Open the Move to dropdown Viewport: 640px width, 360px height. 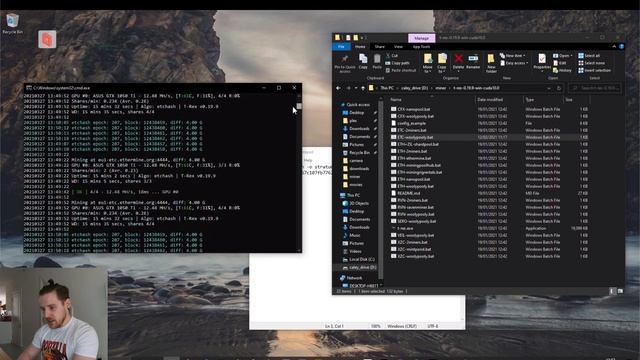point(427,69)
